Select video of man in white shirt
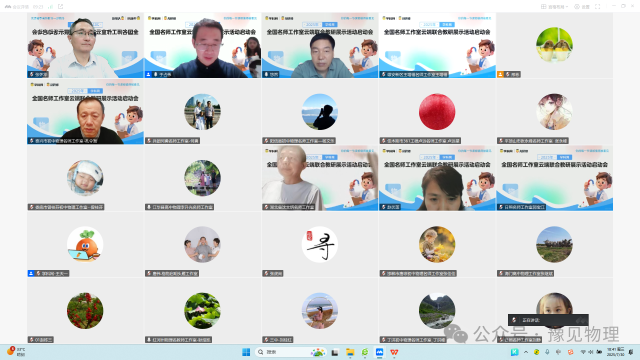This screenshot has width=640, height=360. [x=85, y=45]
